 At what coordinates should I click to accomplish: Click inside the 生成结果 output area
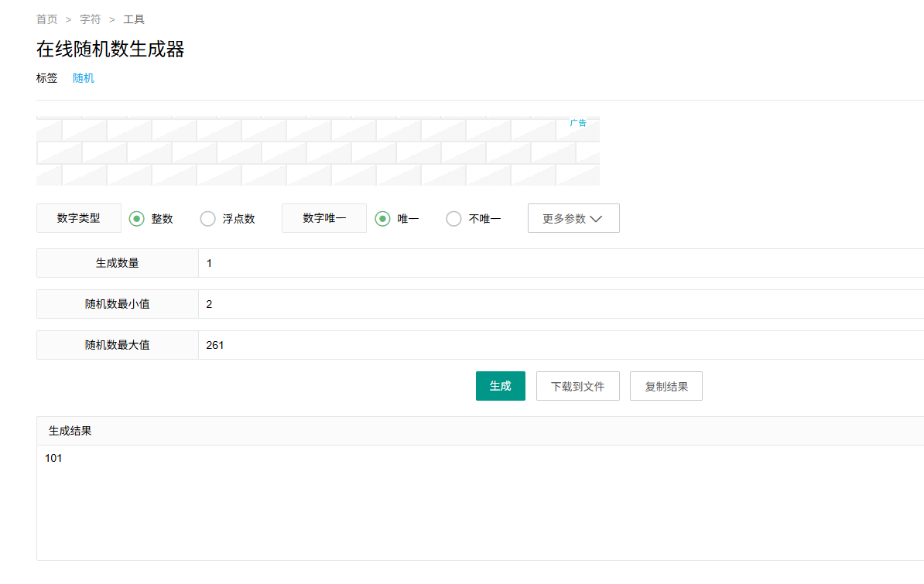coord(480,501)
